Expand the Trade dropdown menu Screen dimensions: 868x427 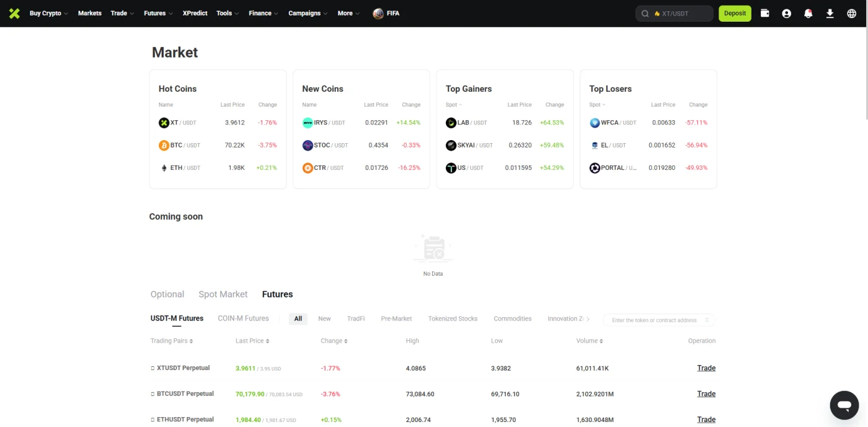[x=122, y=13]
